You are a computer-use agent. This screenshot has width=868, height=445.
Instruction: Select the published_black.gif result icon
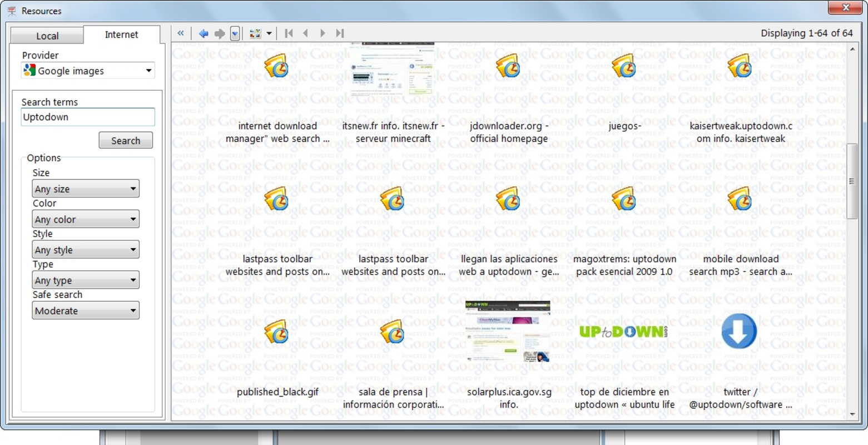(276, 332)
